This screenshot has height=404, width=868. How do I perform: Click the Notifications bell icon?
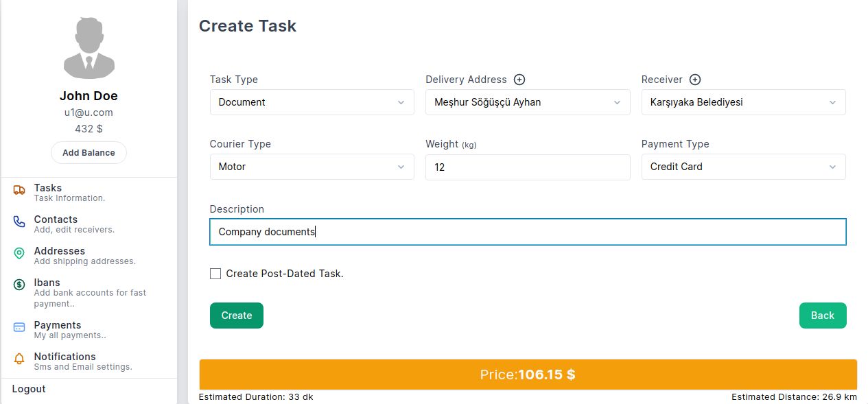pos(19,359)
